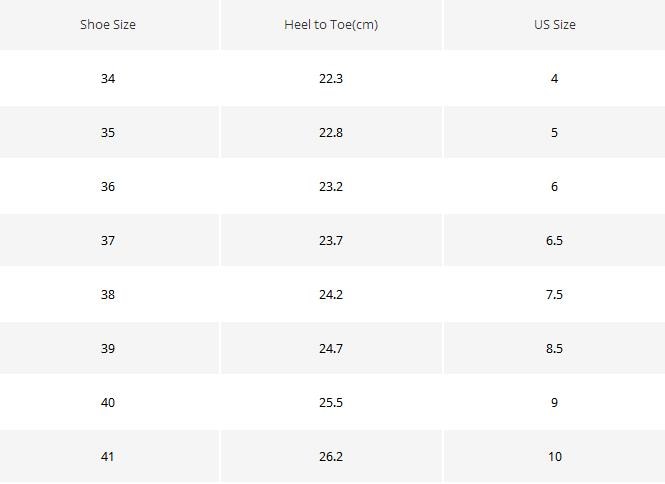Click the Shoe Size column header
This screenshot has width=665, height=484.
pos(108,24)
